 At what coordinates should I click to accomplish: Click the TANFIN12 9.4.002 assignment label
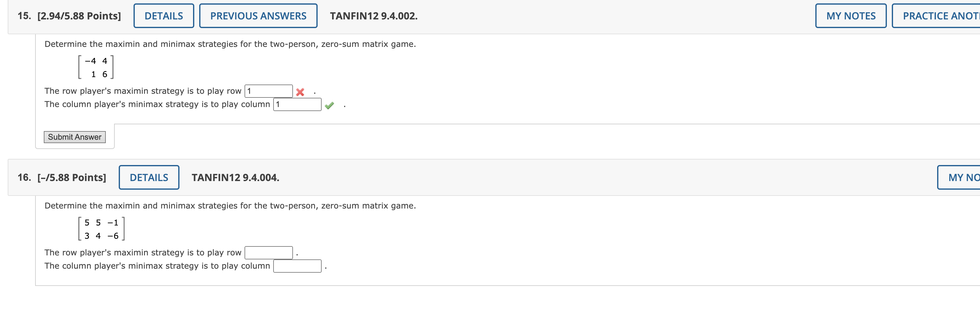click(373, 16)
